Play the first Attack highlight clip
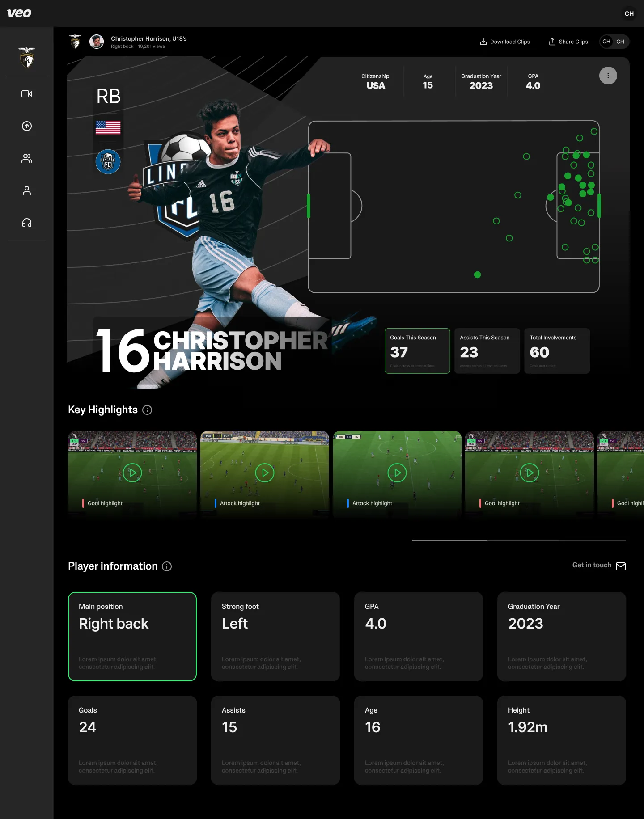 265,473
